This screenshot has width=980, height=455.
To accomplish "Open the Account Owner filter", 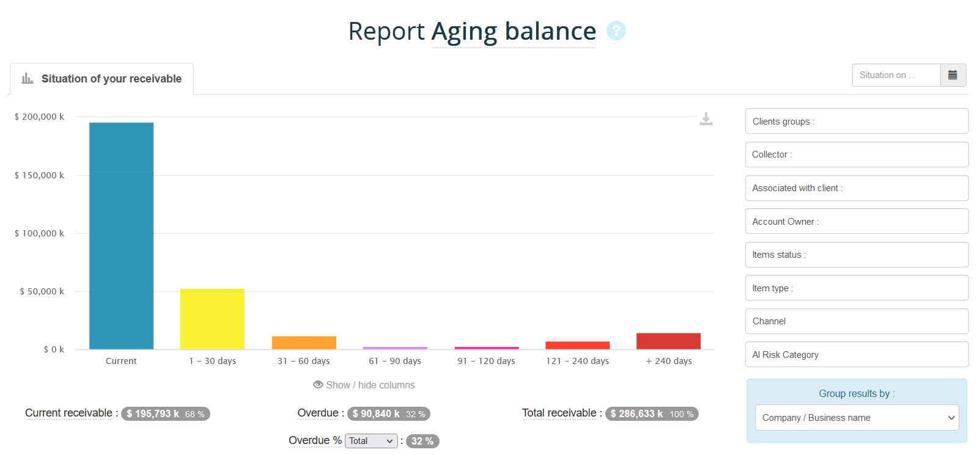I will pos(857,221).
